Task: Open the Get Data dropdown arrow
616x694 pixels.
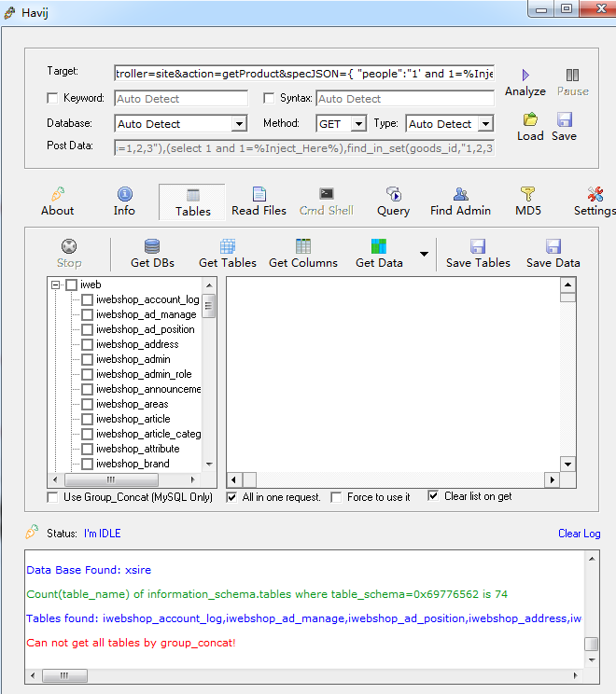Action: coord(424,254)
